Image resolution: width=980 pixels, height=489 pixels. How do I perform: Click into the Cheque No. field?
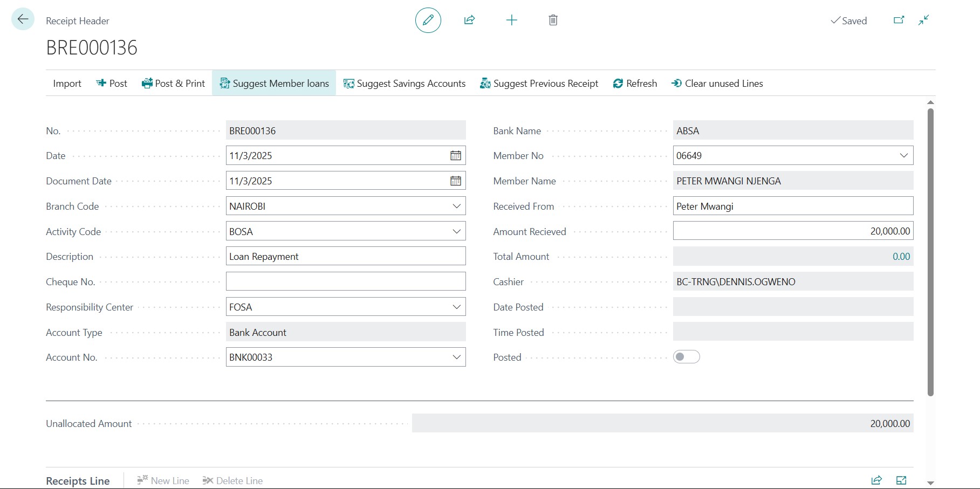point(345,281)
